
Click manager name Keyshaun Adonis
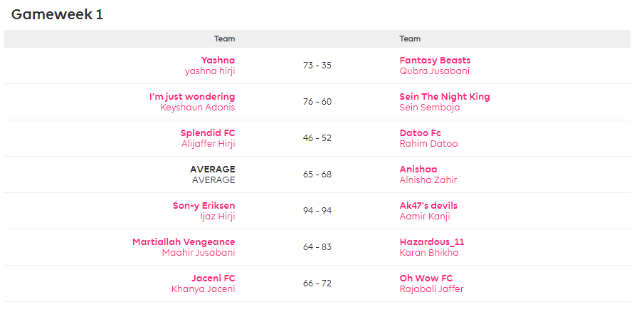(198, 108)
